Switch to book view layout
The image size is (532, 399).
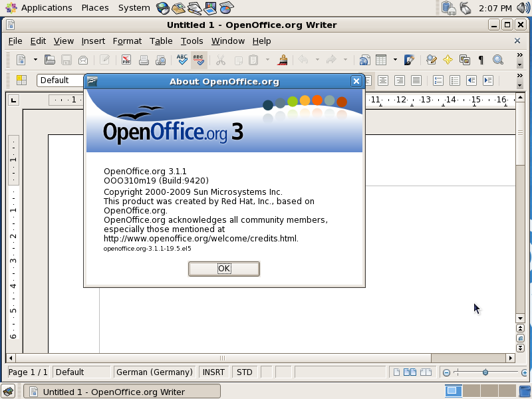tap(426, 372)
